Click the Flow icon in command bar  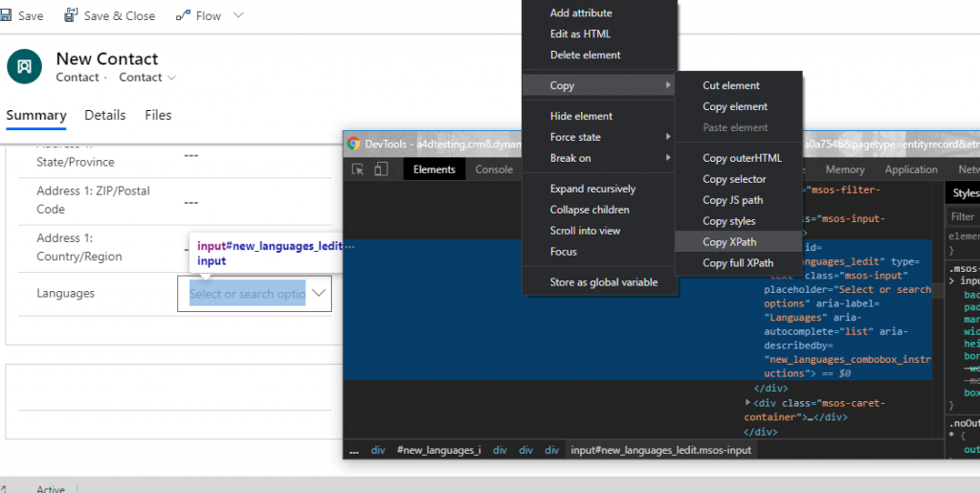coord(184,16)
